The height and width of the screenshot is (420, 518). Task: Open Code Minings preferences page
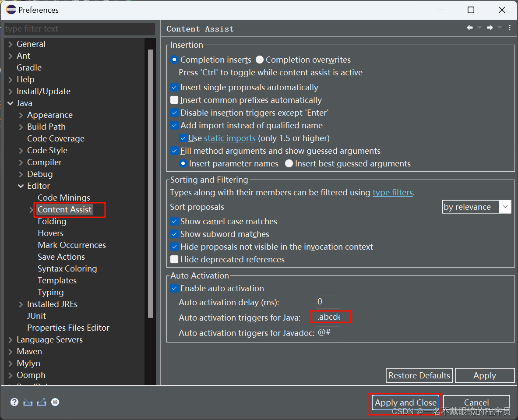[x=64, y=198]
